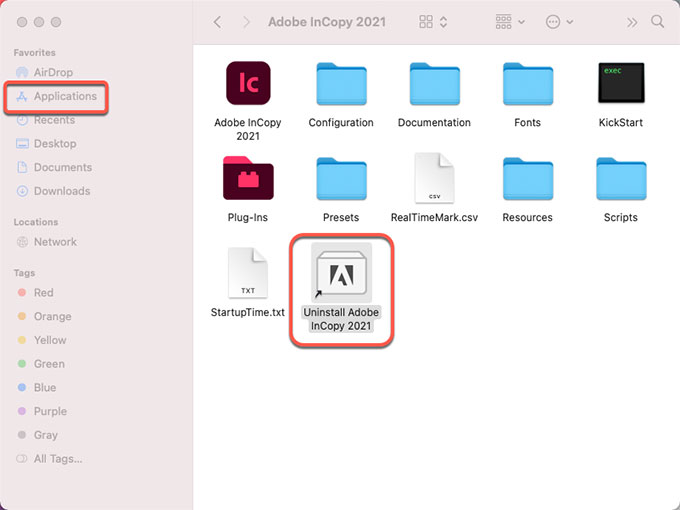Click the Locations section header

tap(36, 222)
